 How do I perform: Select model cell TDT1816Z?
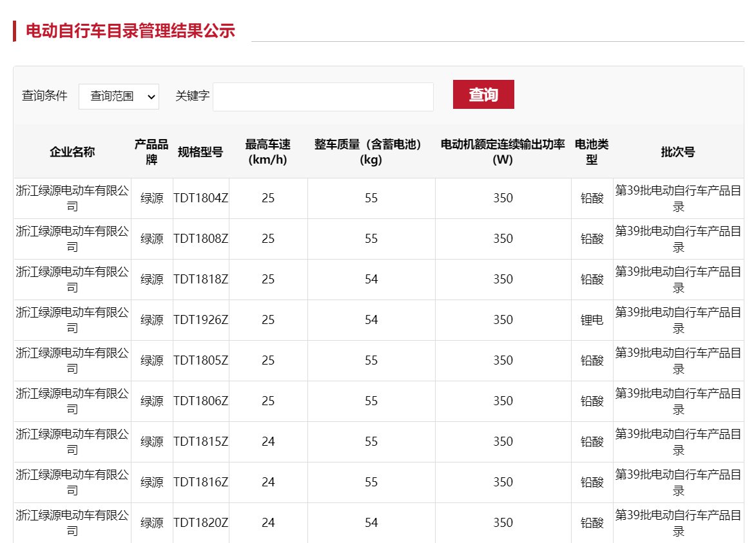(x=200, y=482)
